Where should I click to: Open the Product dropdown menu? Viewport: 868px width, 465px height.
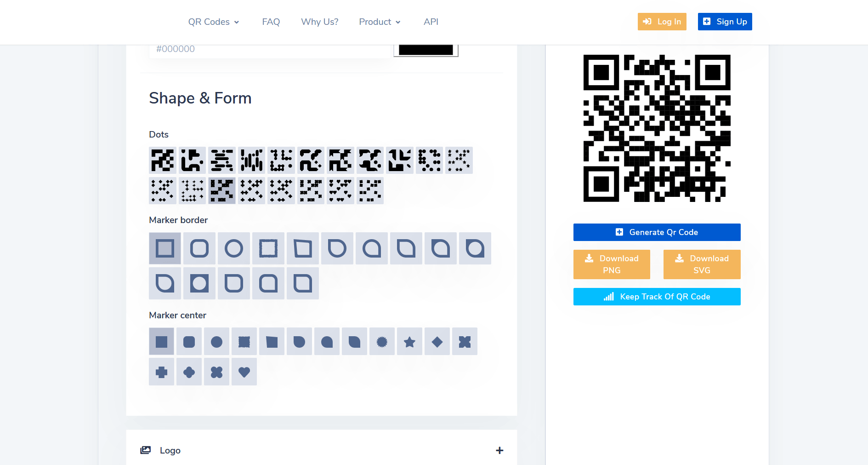[380, 22]
